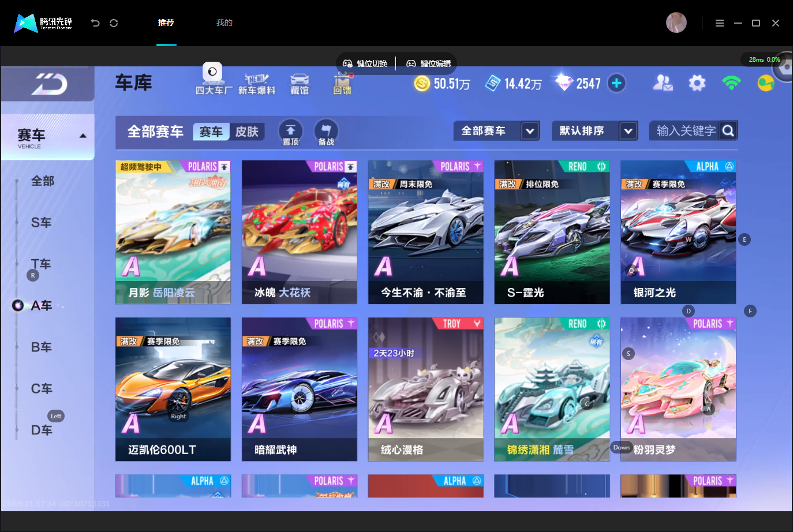Open the 全部赛车 filter dropdown
This screenshot has height=532, width=793.
(x=497, y=131)
